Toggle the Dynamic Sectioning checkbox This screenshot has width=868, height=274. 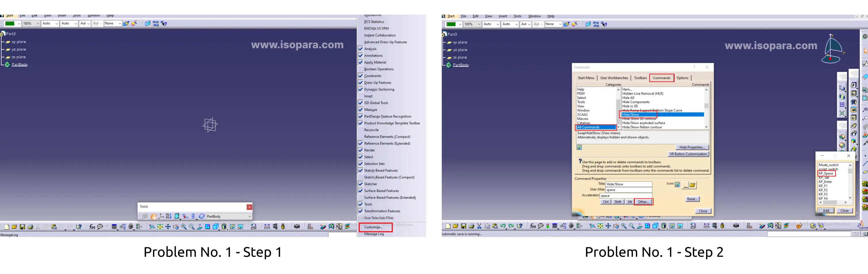click(360, 89)
